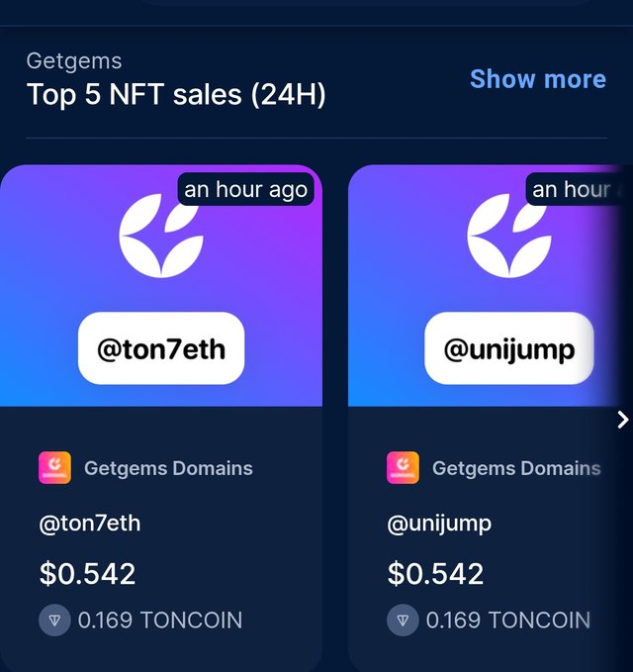Click the Show more link

[538, 79]
